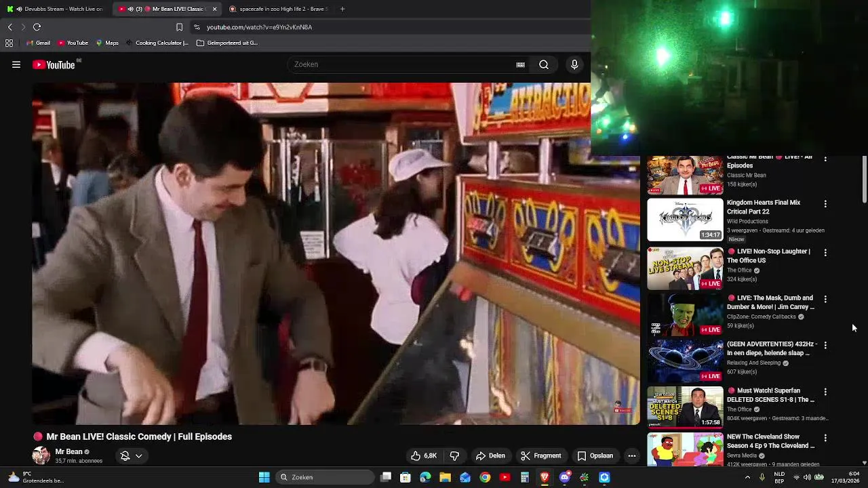Open options menu for Classic Mr Bean video
The height and width of the screenshot is (488, 868).
[x=825, y=159]
